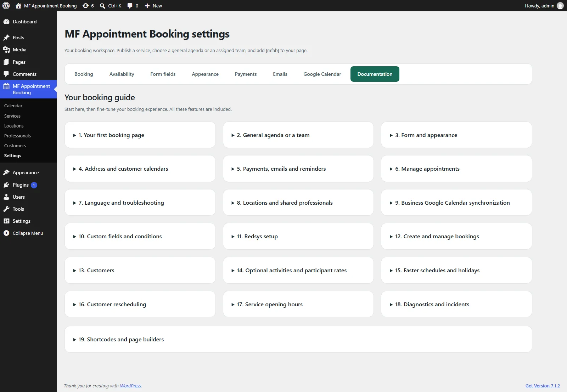Open the Availability tab
This screenshot has height=392, width=567.
point(122,74)
